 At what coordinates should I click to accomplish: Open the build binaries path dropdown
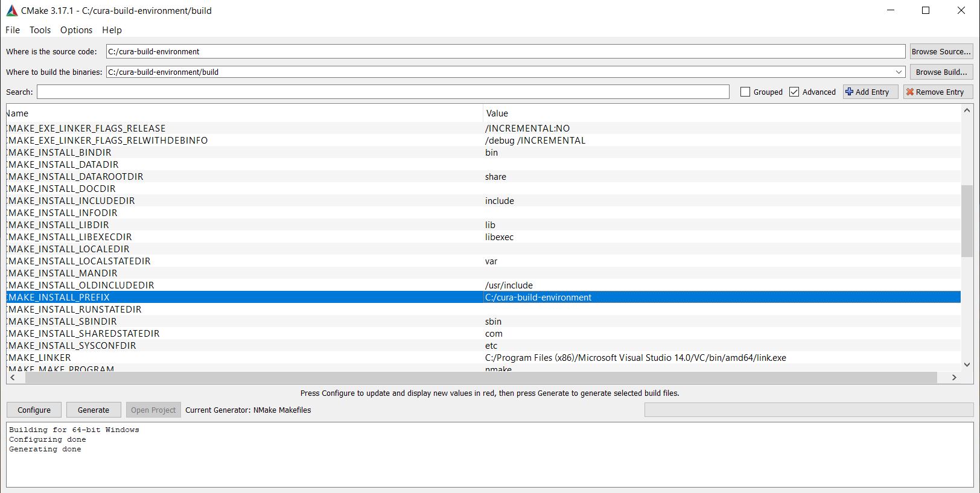[x=899, y=72]
